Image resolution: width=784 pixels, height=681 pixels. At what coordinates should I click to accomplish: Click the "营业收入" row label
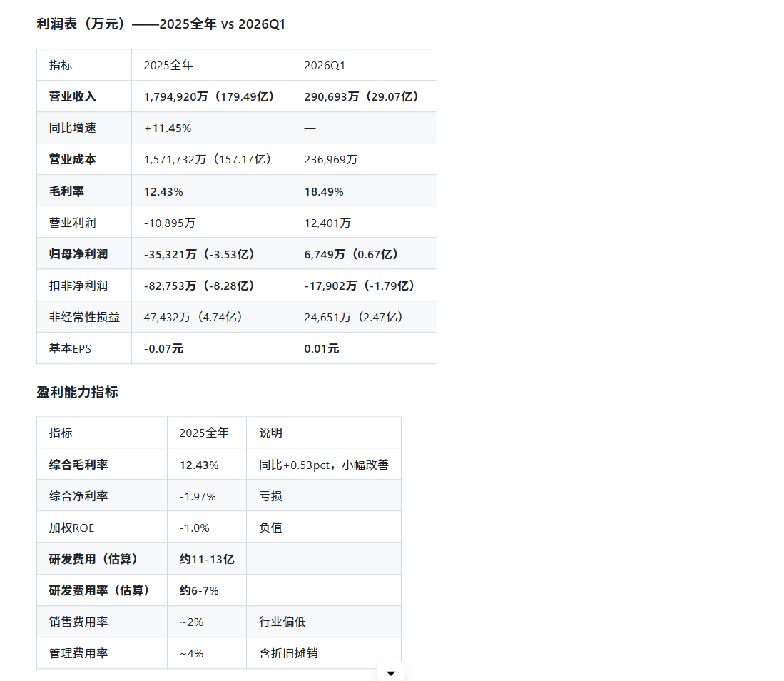[x=73, y=96]
